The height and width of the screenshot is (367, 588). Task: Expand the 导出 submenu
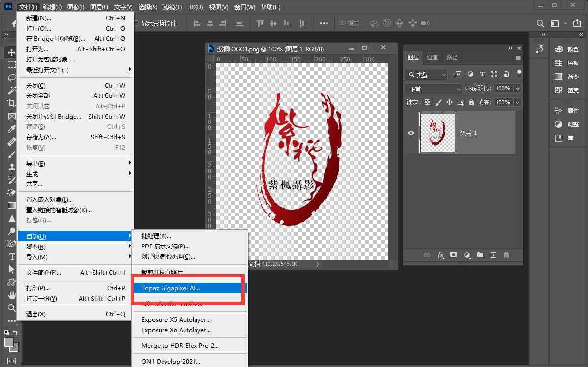(x=76, y=164)
